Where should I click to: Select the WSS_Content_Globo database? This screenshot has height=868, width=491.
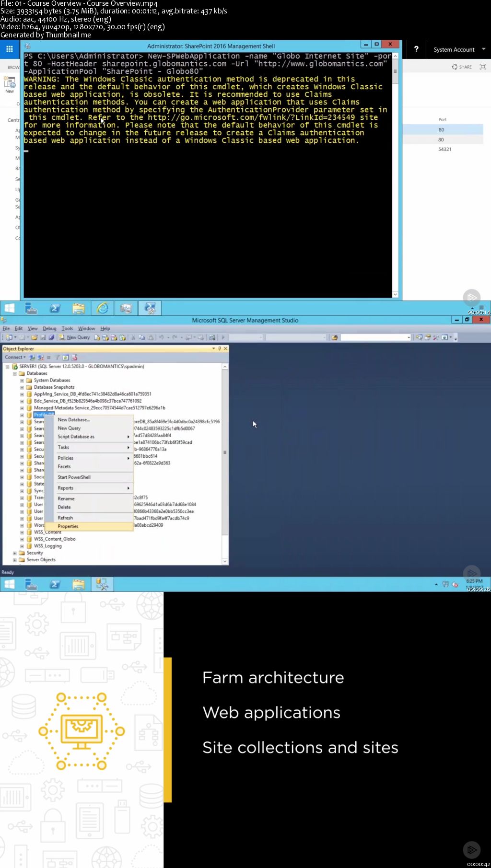[x=55, y=539]
